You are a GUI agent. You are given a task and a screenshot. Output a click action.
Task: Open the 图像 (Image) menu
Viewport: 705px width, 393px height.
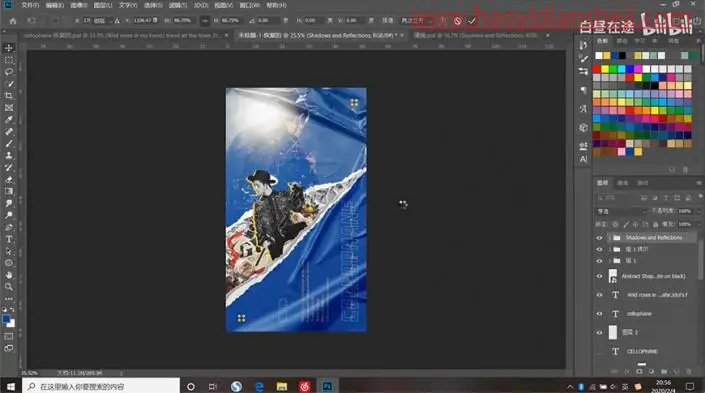click(x=79, y=5)
